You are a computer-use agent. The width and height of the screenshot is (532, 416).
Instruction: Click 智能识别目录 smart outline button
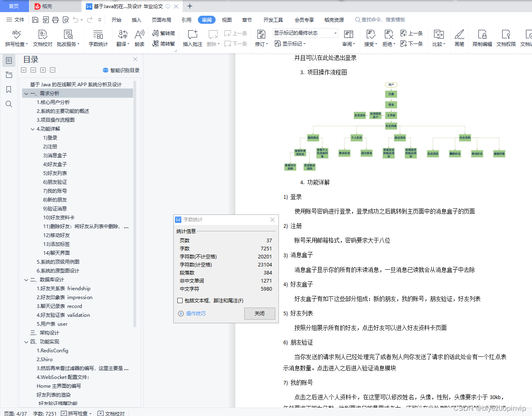click(x=121, y=70)
